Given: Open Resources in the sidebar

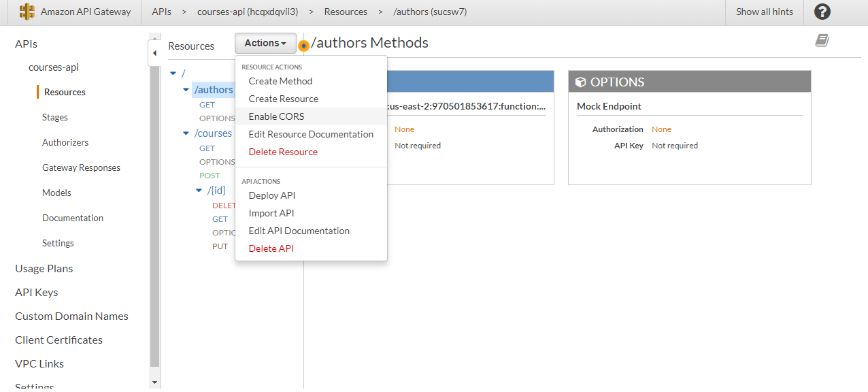Looking at the screenshot, I should [65, 92].
